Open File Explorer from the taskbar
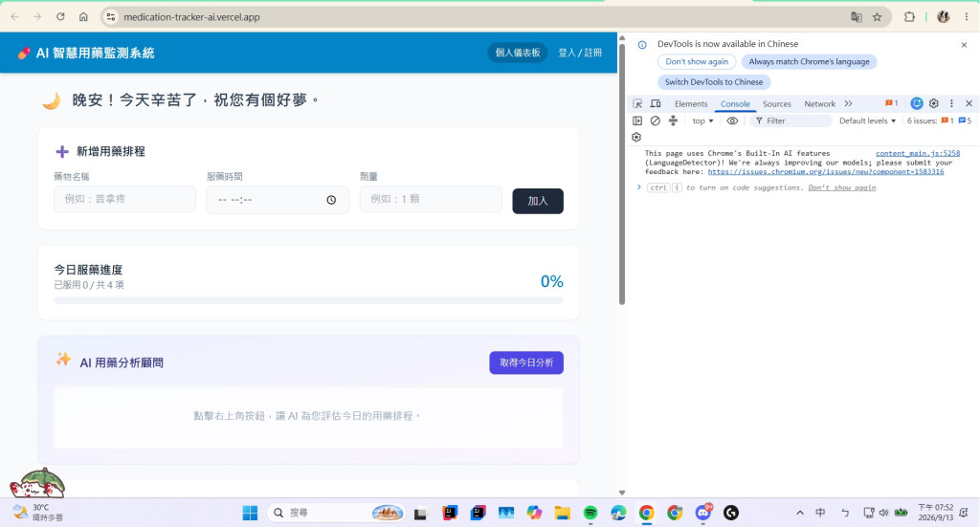Image resolution: width=980 pixels, height=527 pixels. click(562, 513)
